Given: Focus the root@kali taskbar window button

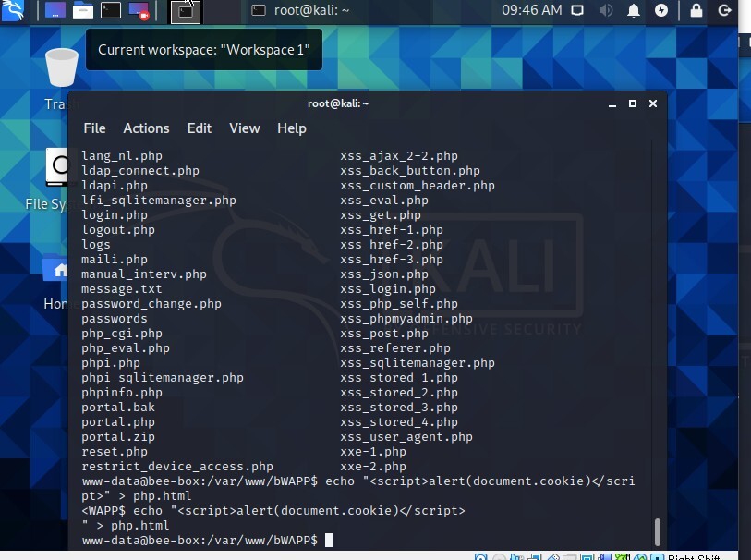Looking at the screenshot, I should coord(301,10).
